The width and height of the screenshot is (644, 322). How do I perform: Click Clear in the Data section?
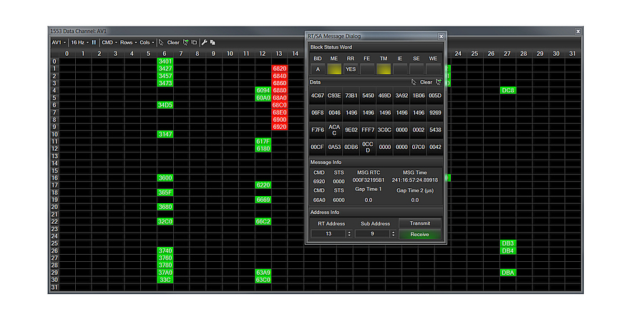tap(426, 82)
